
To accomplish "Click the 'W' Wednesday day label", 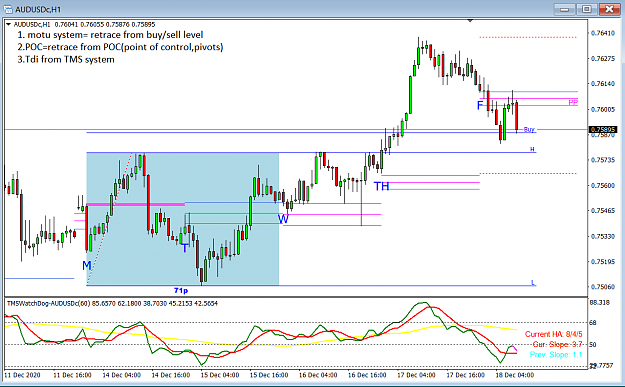I will pyautogui.click(x=283, y=218).
